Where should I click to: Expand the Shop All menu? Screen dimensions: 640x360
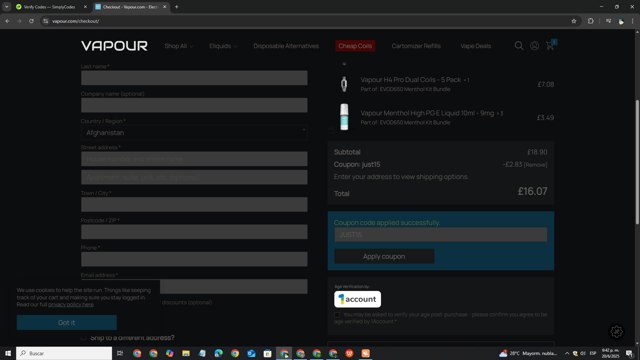(x=178, y=46)
